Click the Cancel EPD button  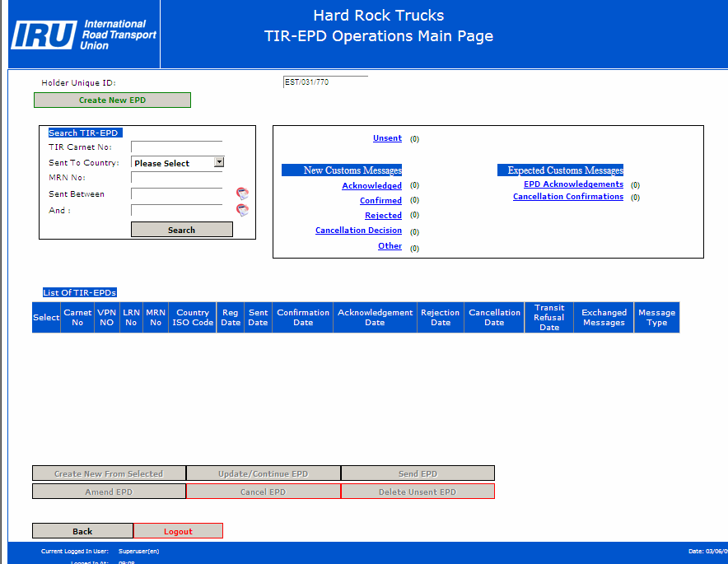coord(264,492)
